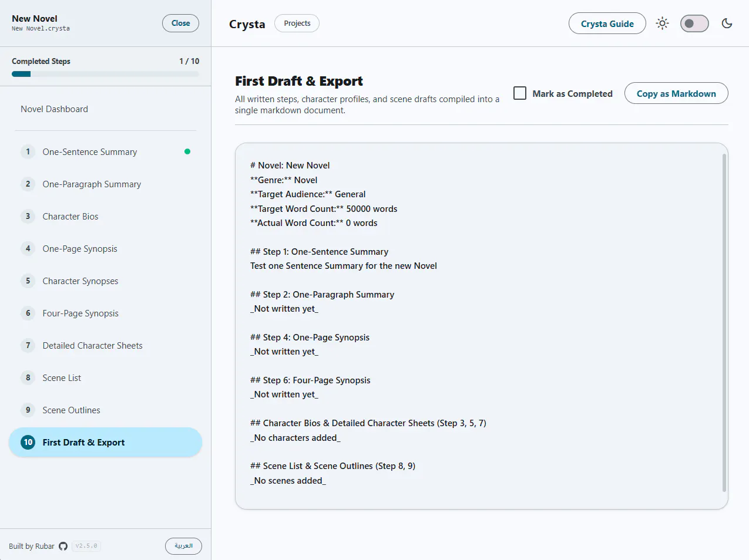
Task: Open the Scene List step
Action: point(105,378)
